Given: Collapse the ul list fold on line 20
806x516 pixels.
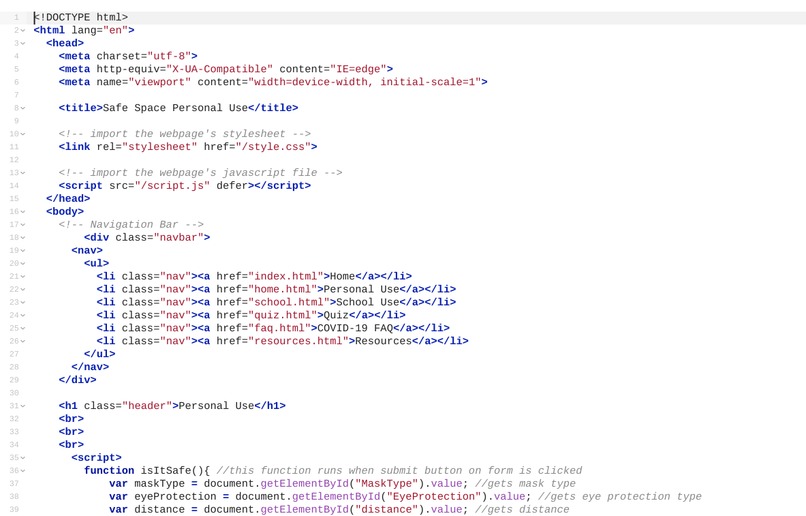Looking at the screenshot, I should [x=23, y=263].
